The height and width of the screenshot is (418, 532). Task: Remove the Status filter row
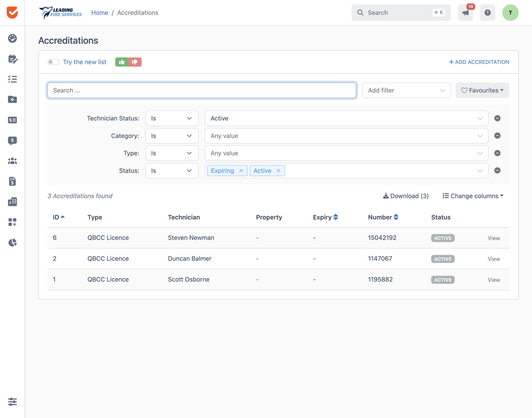pyautogui.click(x=497, y=170)
